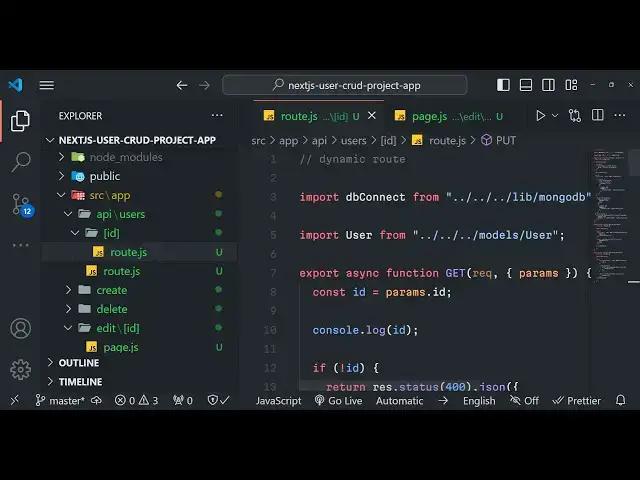
Task: Open notifications bell icon
Action: [x=620, y=400]
